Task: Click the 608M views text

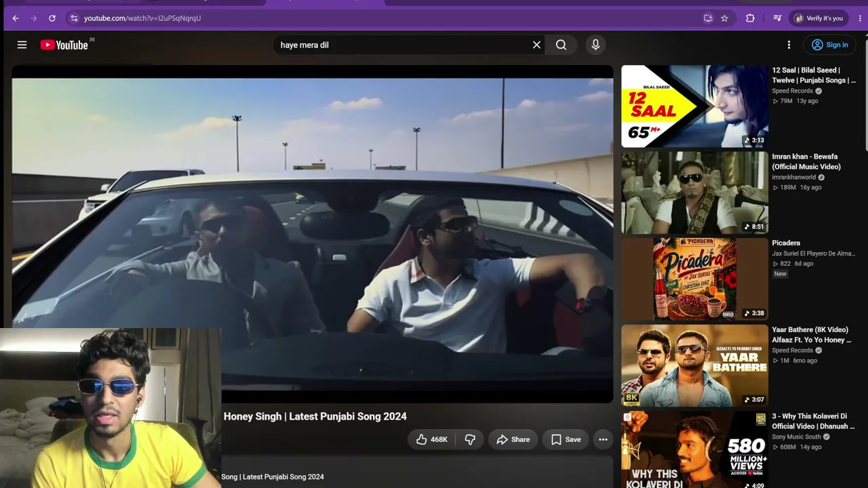Action: tap(788, 447)
